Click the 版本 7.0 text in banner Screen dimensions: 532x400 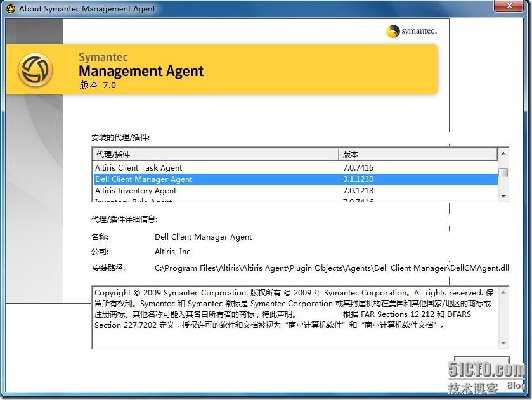tap(98, 84)
